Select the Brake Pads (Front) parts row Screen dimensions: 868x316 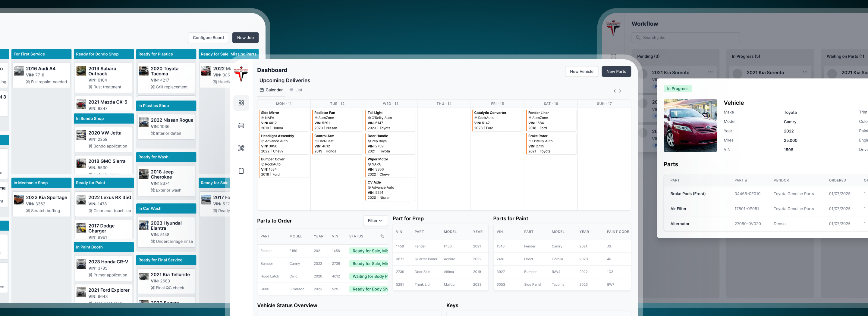click(766, 194)
